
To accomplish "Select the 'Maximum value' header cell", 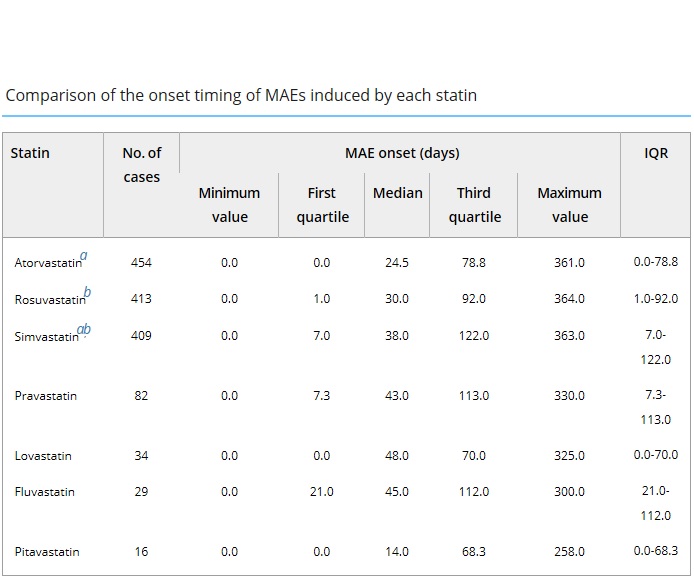I will point(570,205).
